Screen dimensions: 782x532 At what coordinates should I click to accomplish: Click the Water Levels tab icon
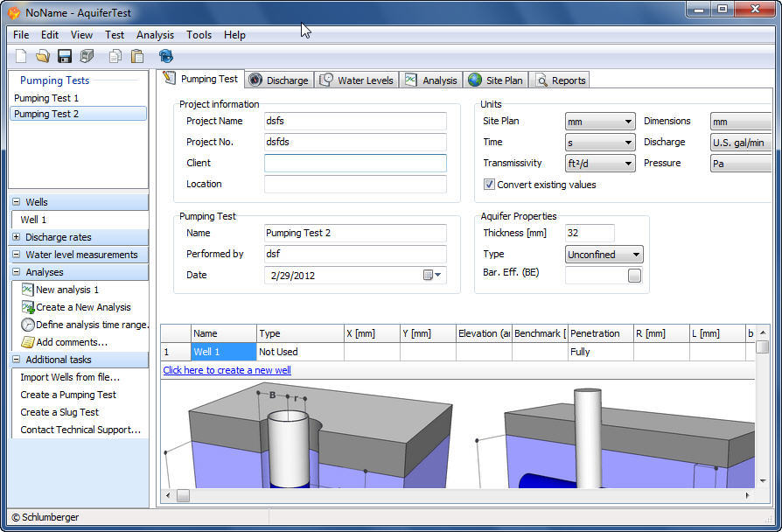click(x=326, y=80)
